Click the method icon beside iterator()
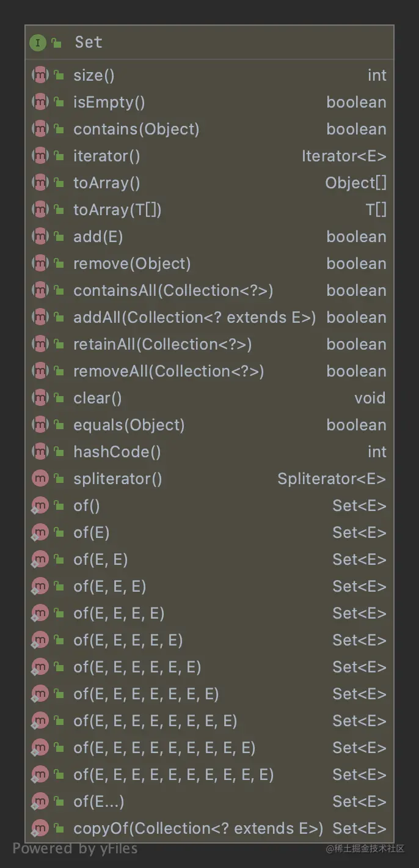This screenshot has height=868, width=419. click(x=40, y=156)
